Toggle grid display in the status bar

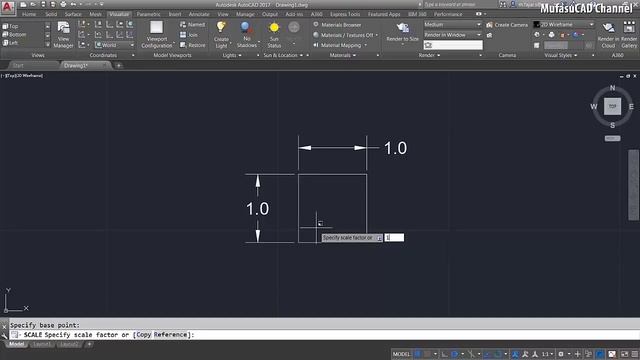click(418, 354)
